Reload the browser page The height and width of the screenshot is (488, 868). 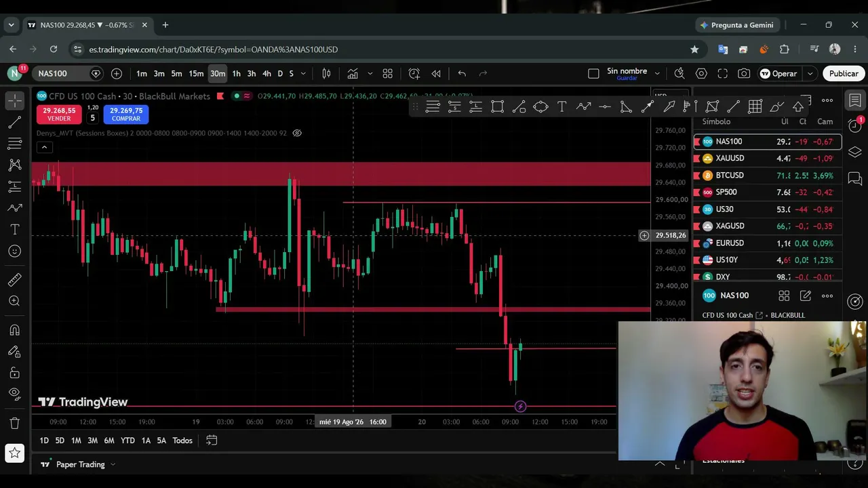point(54,49)
